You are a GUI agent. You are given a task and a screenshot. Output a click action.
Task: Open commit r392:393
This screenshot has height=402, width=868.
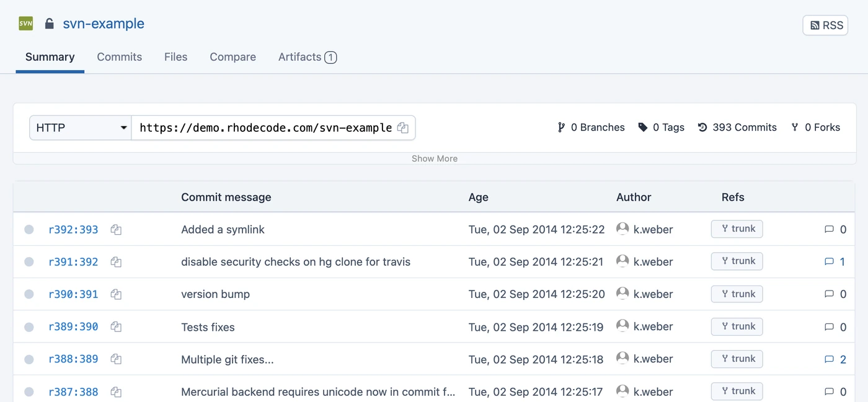tap(73, 230)
